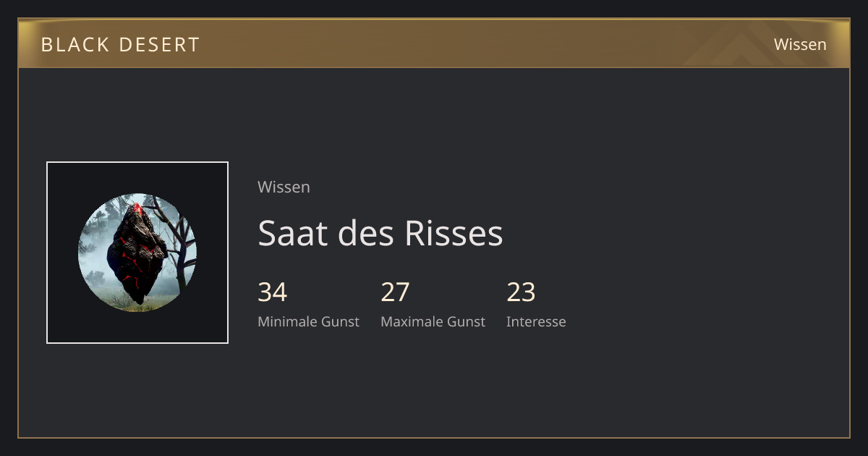The image size is (868, 456).
Task: Select the Saat des Risses thumbnail image
Action: (137, 253)
